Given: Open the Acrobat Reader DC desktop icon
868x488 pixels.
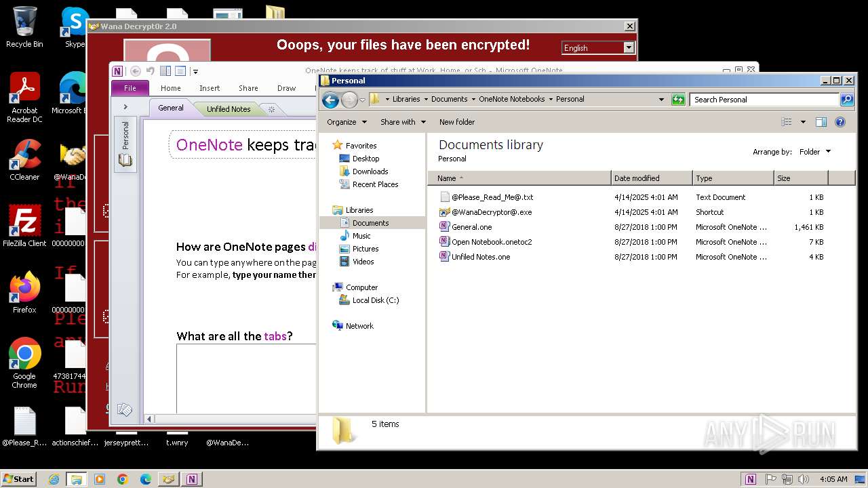Looking at the screenshot, I should point(24,98).
